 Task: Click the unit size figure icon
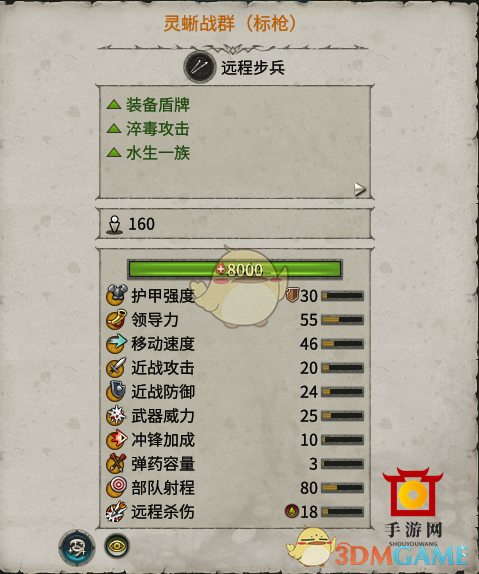114,224
